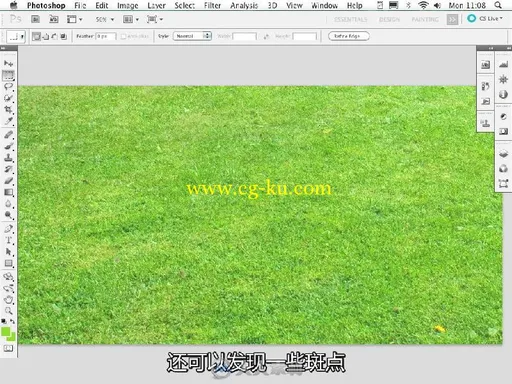The height and width of the screenshot is (384, 512).
Task: Click the background color swatch
Action: tap(12, 337)
